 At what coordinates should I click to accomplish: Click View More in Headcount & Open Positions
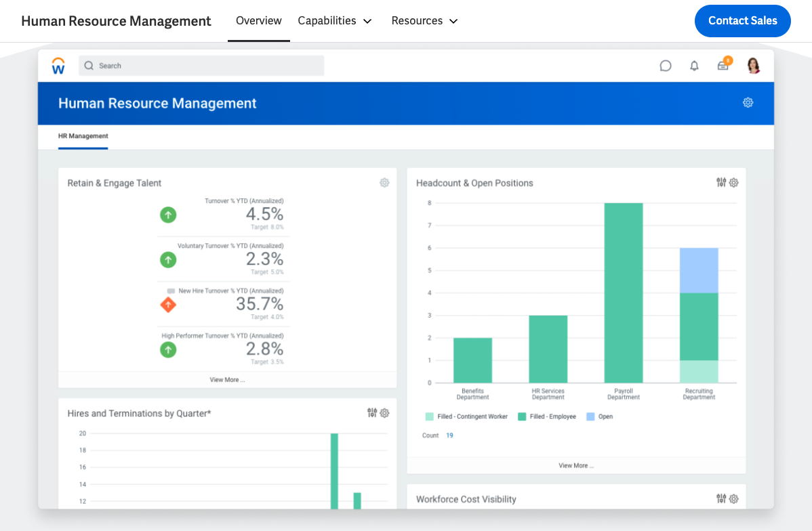click(x=576, y=466)
